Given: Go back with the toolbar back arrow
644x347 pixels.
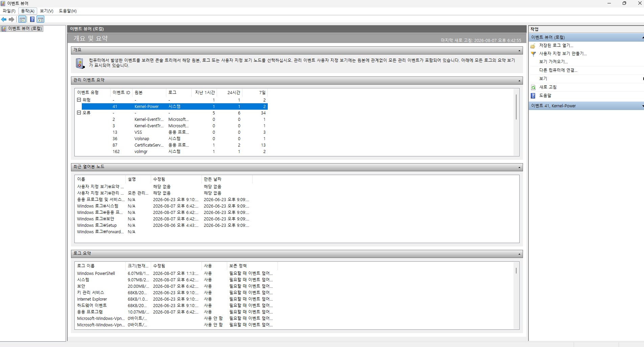Looking at the screenshot, I should [x=4, y=19].
